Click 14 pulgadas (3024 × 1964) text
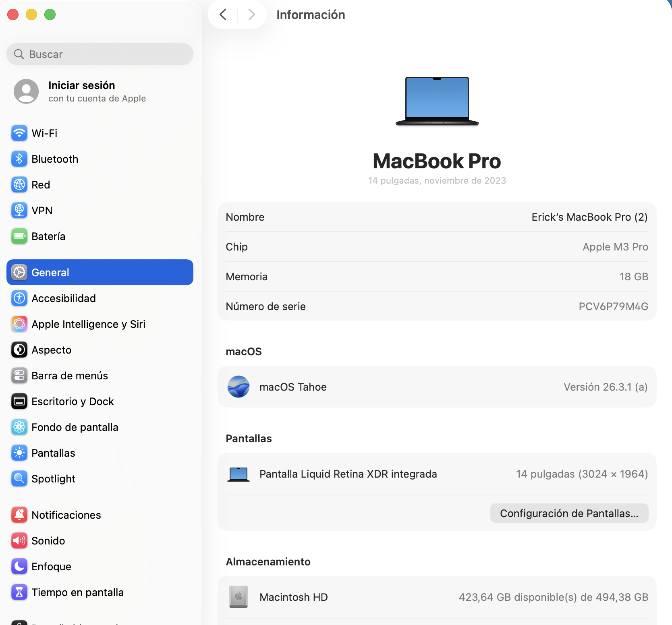Viewport: 672px width, 625px height. coord(582,474)
